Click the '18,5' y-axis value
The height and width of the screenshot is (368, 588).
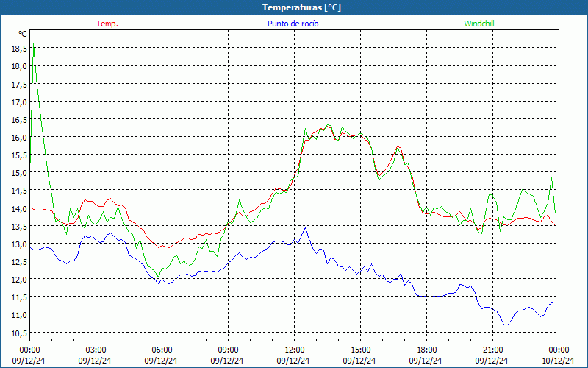click(19, 49)
